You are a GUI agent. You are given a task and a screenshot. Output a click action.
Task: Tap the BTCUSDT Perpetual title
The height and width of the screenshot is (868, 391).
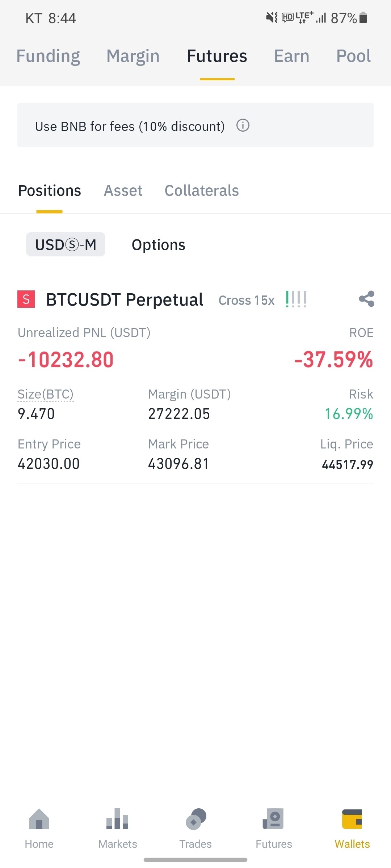pyautogui.click(x=125, y=300)
